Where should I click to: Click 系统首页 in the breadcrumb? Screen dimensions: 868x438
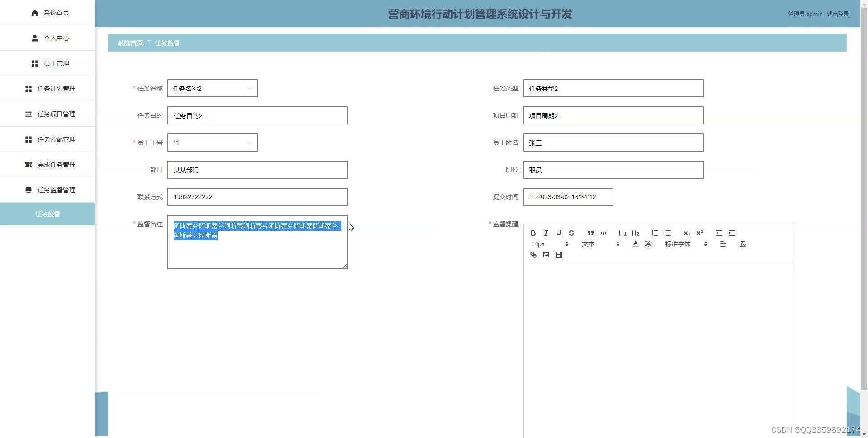pyautogui.click(x=130, y=43)
